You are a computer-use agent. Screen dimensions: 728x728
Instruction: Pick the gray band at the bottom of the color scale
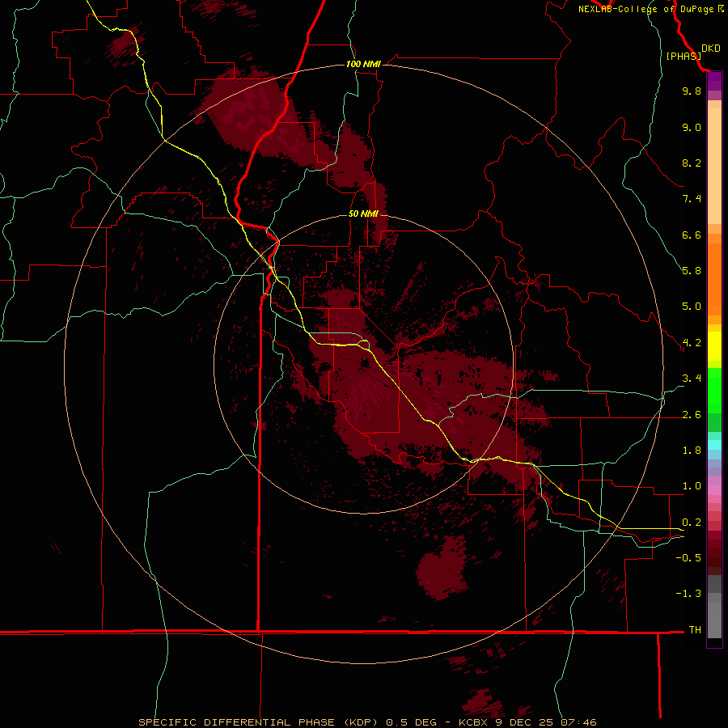tap(714, 620)
